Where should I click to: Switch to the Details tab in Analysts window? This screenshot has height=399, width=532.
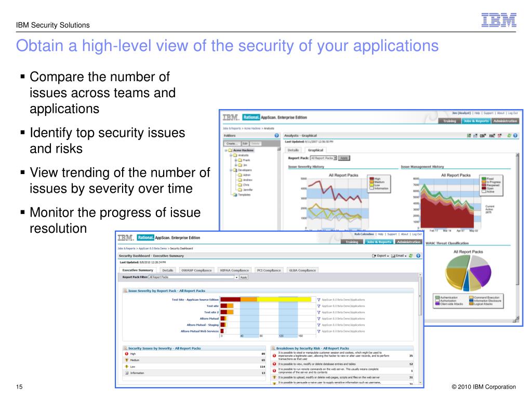pyautogui.click(x=293, y=150)
